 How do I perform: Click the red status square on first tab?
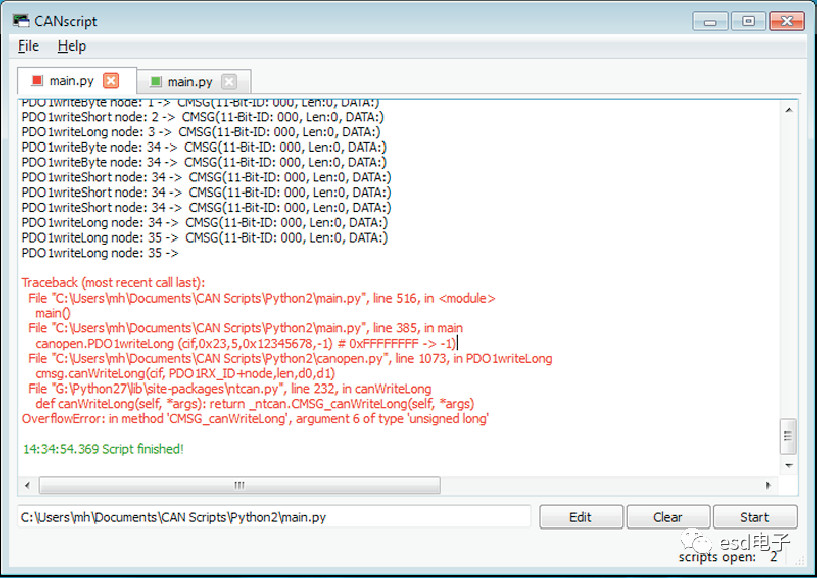(x=37, y=81)
